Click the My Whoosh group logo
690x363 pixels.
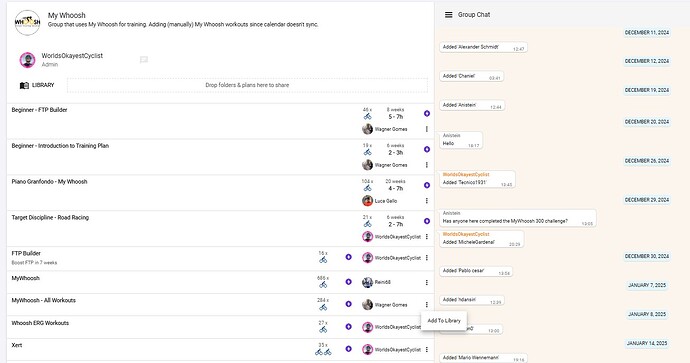point(27,22)
